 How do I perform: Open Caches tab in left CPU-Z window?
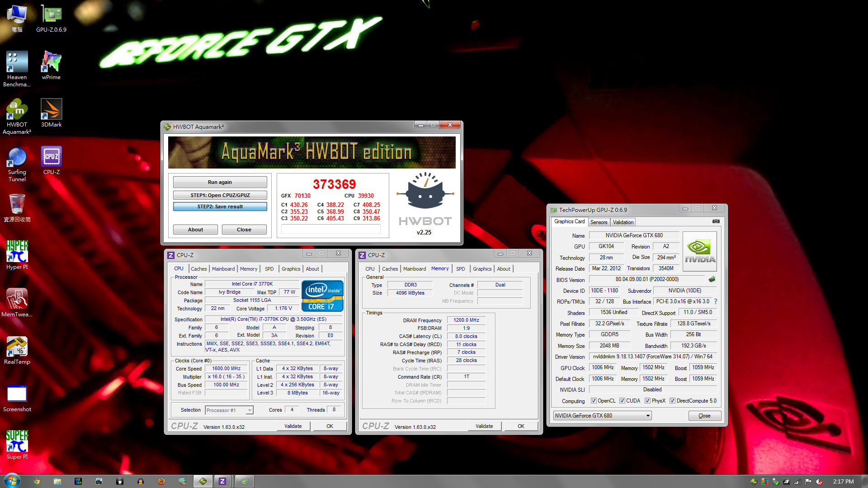tap(198, 269)
